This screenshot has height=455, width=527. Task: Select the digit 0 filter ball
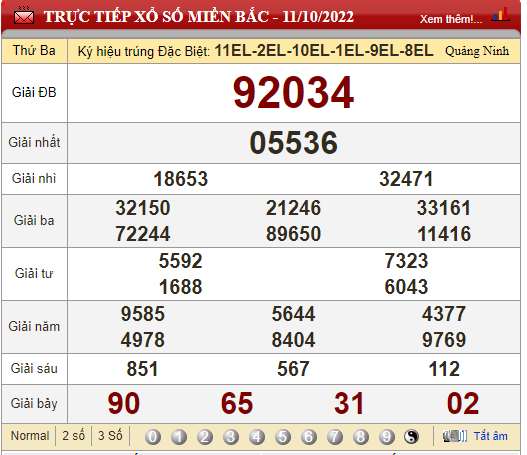[x=153, y=437]
